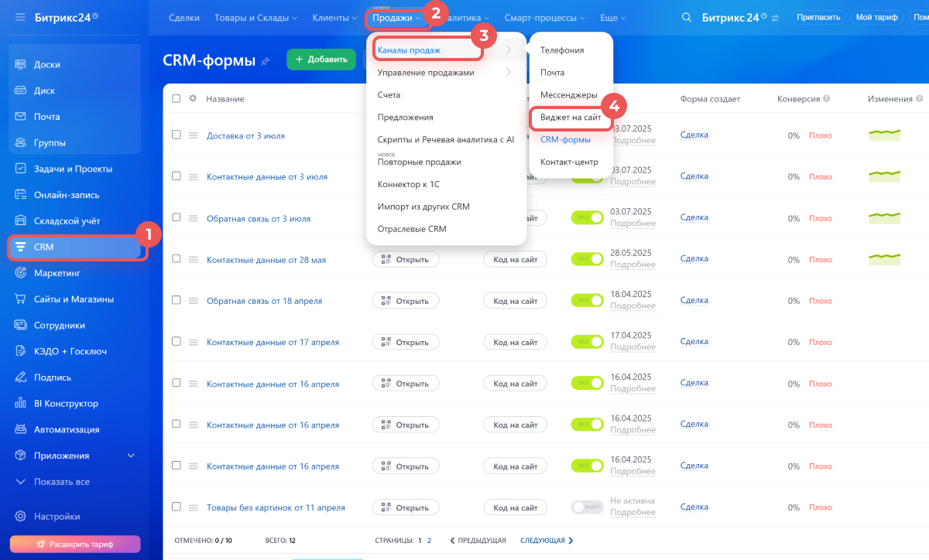Open the Продажи dropdown menu
The image size is (929, 560).
[x=396, y=18]
